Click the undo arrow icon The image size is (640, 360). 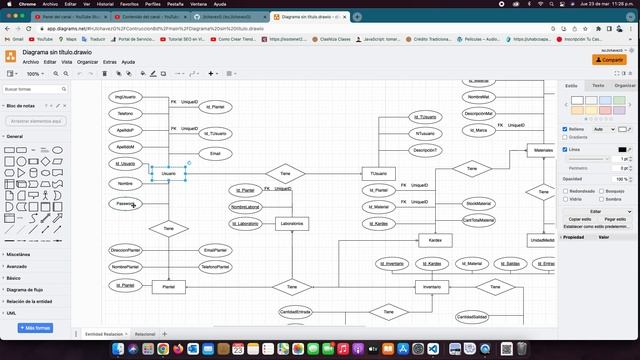80,74
